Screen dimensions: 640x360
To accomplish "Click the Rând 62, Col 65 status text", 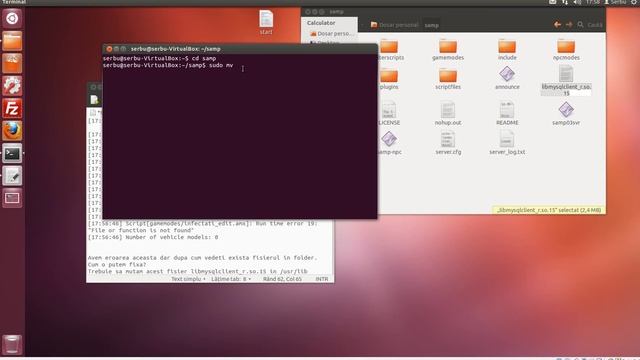I will coord(282,279).
